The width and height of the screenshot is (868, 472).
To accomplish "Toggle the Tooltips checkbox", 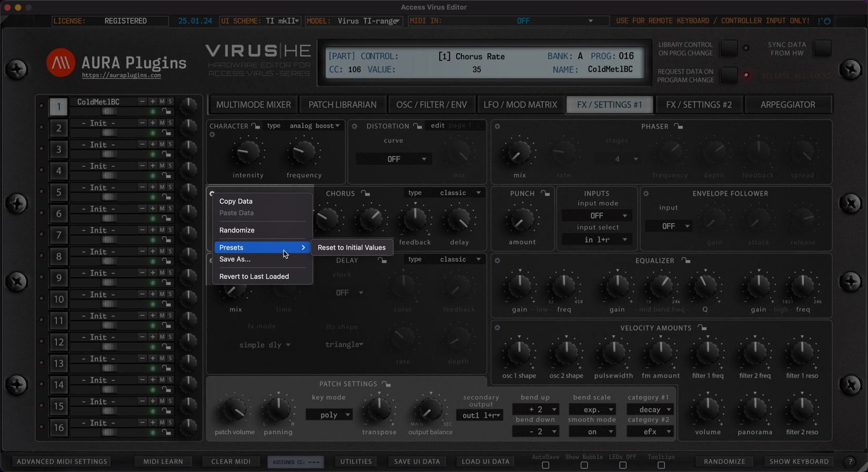I will click(661, 465).
